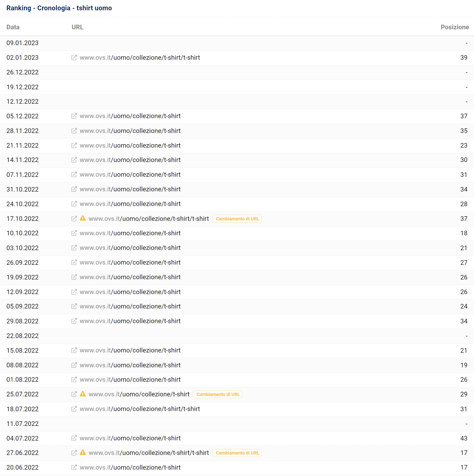Viewport: 474px width, 476px height.
Task: Select the date 19.12.2022
Action: 22,87
